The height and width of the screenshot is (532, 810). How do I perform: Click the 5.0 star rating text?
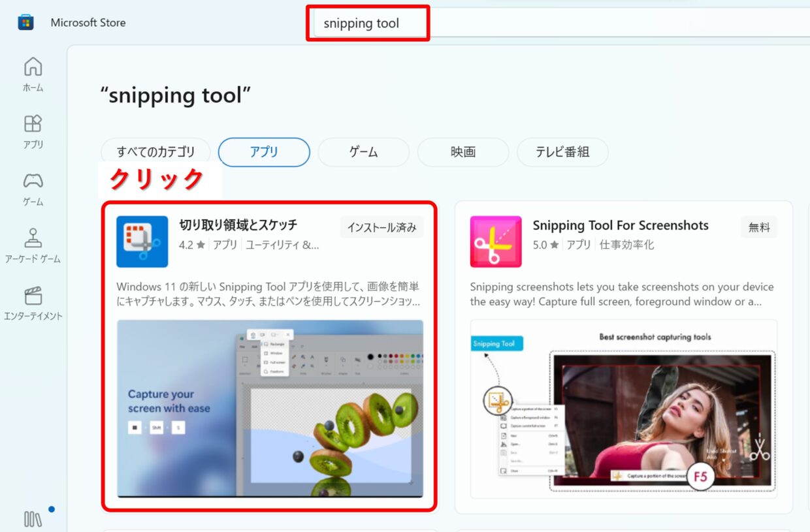(546, 245)
